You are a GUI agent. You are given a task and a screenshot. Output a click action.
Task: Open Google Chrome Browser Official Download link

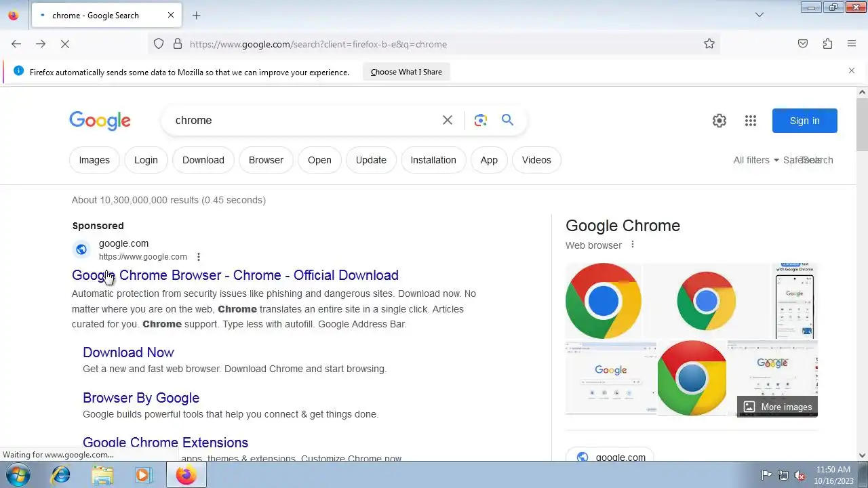235,275
